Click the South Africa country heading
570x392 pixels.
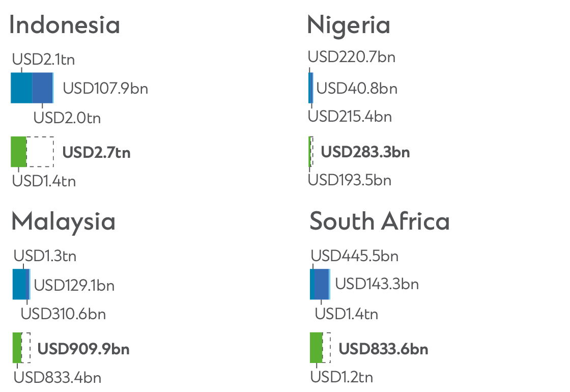(380, 221)
